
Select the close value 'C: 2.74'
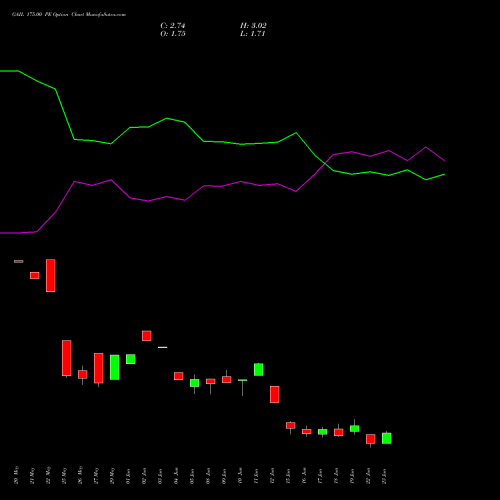point(173,26)
